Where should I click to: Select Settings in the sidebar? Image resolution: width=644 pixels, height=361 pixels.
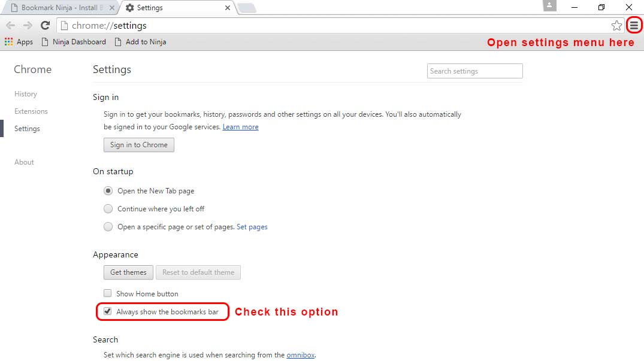coord(27,128)
